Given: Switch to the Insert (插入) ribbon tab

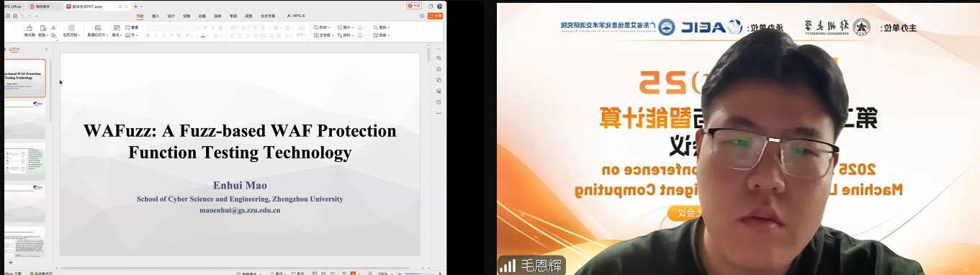Looking at the screenshot, I should pos(156,15).
